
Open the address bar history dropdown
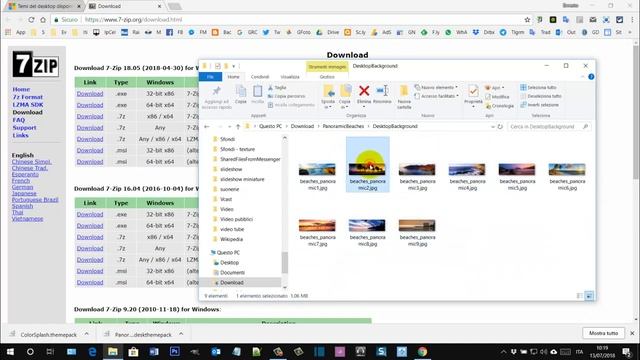coord(493,127)
